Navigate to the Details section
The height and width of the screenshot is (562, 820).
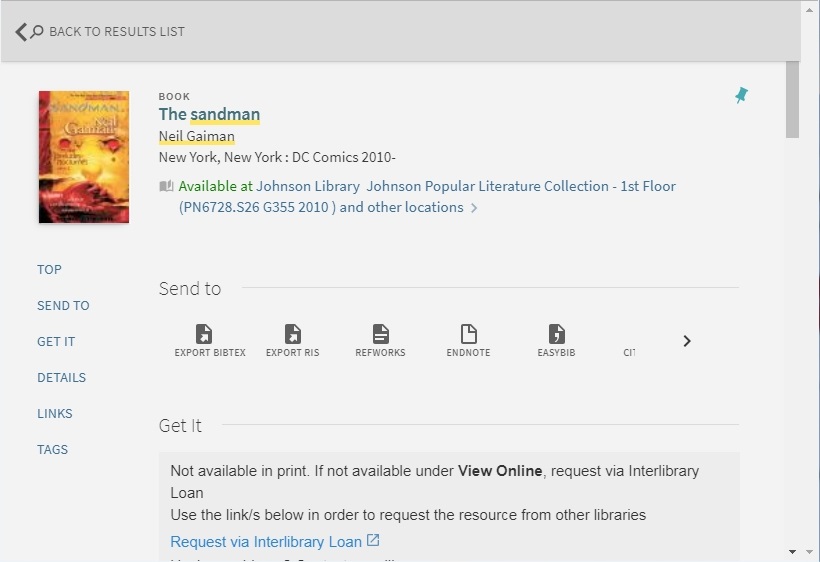61,378
